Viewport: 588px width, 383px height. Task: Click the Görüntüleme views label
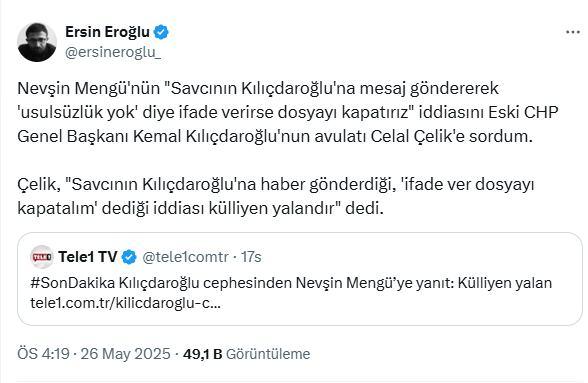coord(268,354)
